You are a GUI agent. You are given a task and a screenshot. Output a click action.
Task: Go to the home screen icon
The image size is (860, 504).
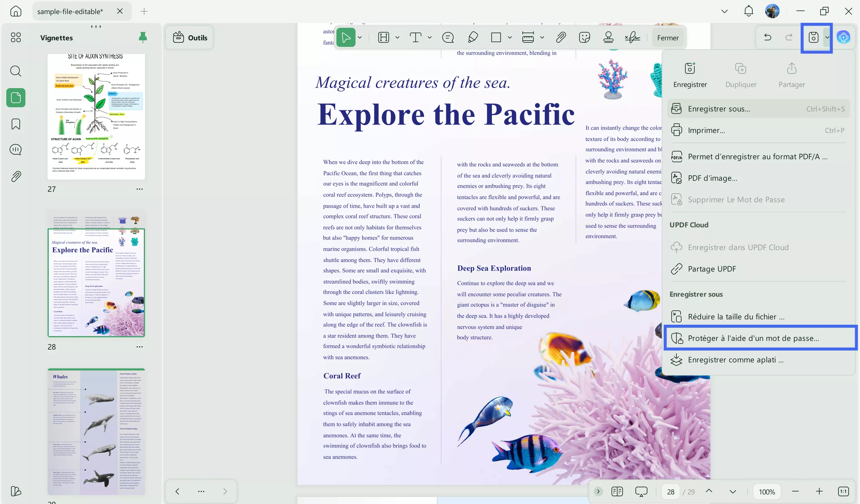(x=16, y=11)
